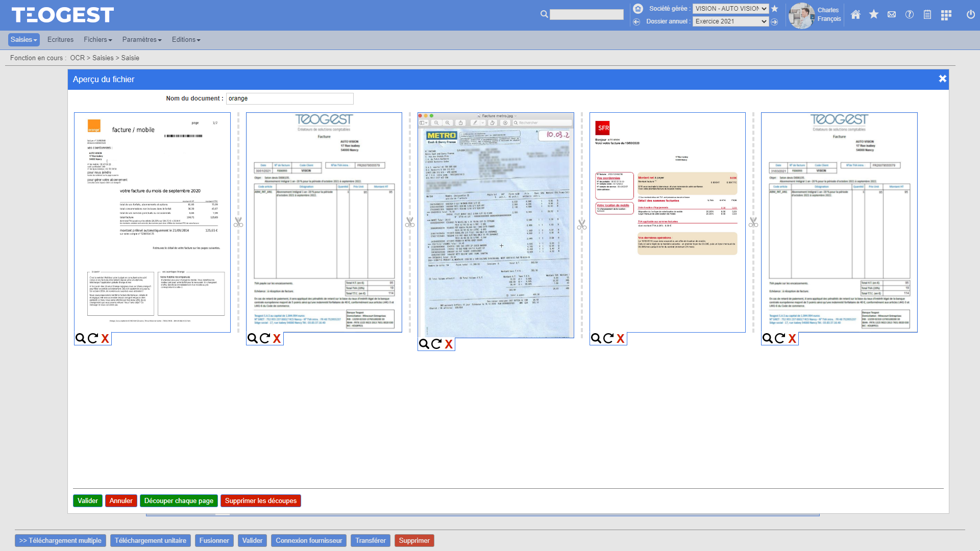This screenshot has height=551, width=980.
Task: Rotate the Metro facture page
Action: pos(436,344)
